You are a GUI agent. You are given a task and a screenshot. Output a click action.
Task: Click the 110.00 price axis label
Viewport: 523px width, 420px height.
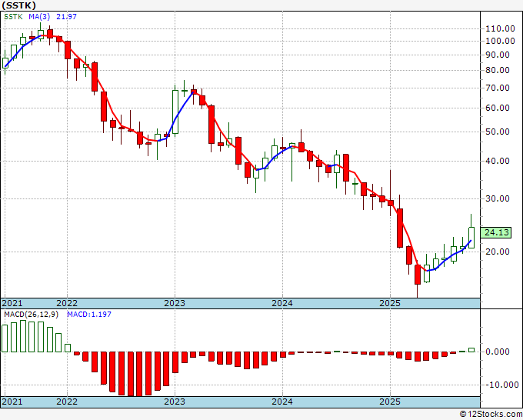(501, 28)
